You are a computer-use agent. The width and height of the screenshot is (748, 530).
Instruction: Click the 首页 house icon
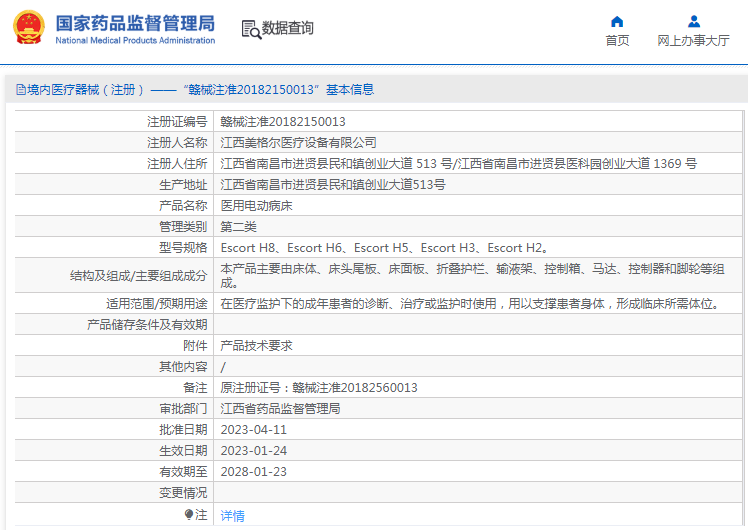pyautogui.click(x=617, y=21)
